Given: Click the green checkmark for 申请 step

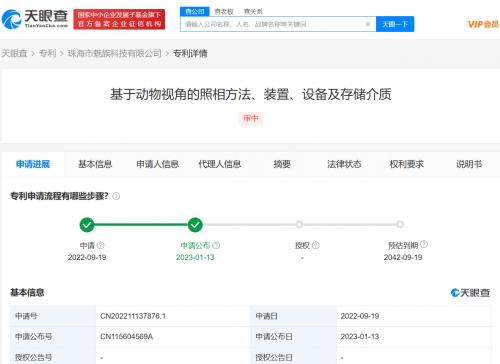Looking at the screenshot, I should (x=87, y=225).
